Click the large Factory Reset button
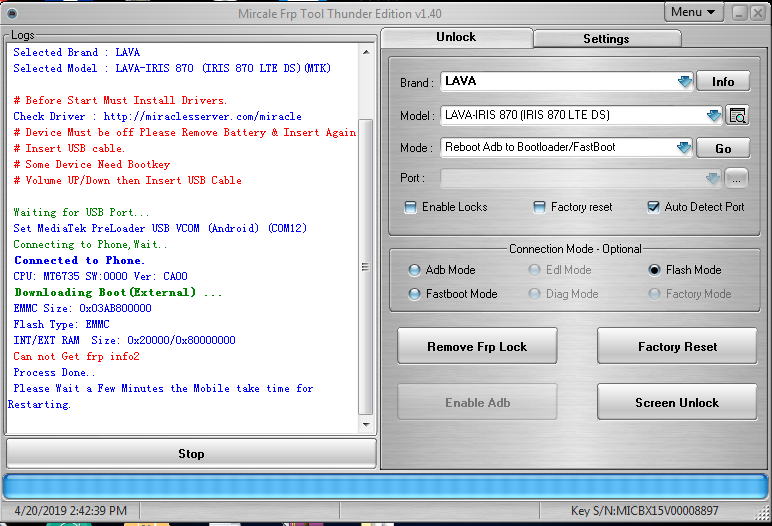The image size is (772, 526). click(x=677, y=346)
